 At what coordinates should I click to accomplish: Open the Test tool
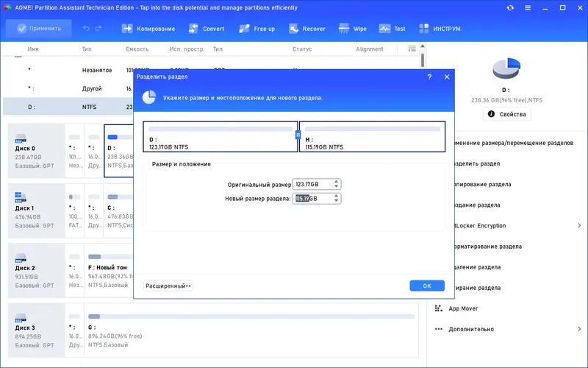click(392, 29)
